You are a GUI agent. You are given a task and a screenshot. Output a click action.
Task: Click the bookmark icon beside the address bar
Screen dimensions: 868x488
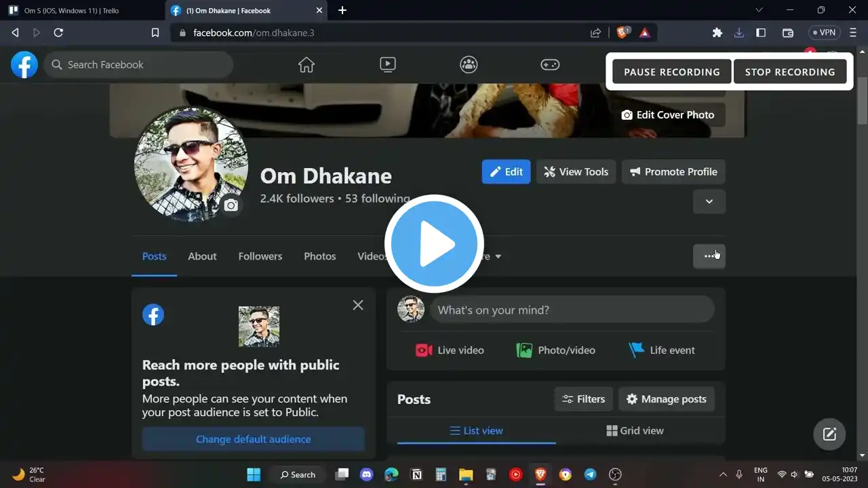(x=155, y=33)
